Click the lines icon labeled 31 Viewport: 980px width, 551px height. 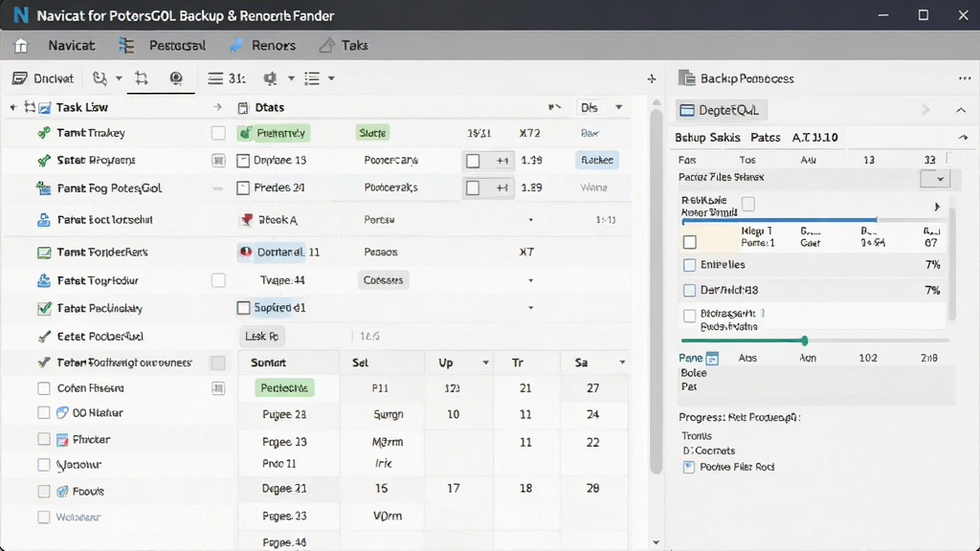coord(226,78)
